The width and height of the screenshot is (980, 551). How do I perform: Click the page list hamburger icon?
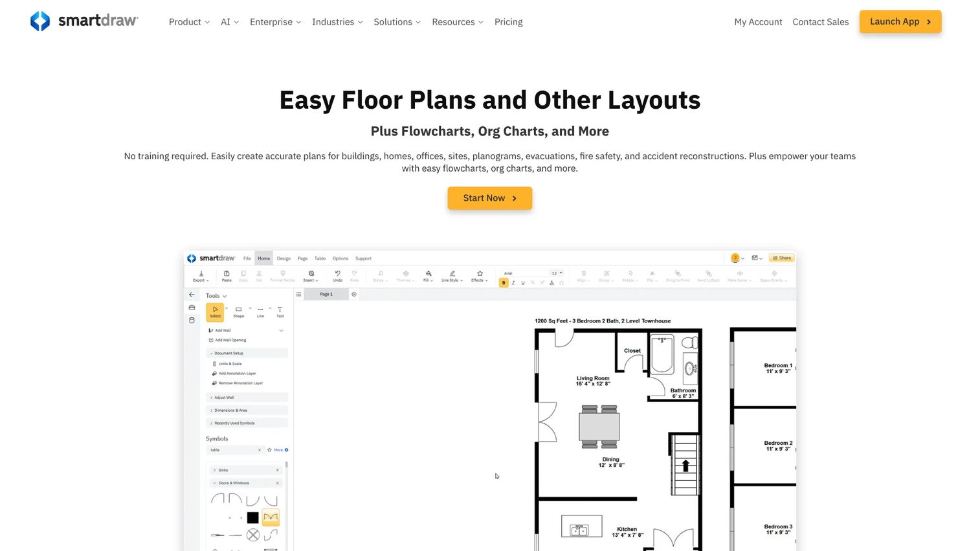pos(298,294)
